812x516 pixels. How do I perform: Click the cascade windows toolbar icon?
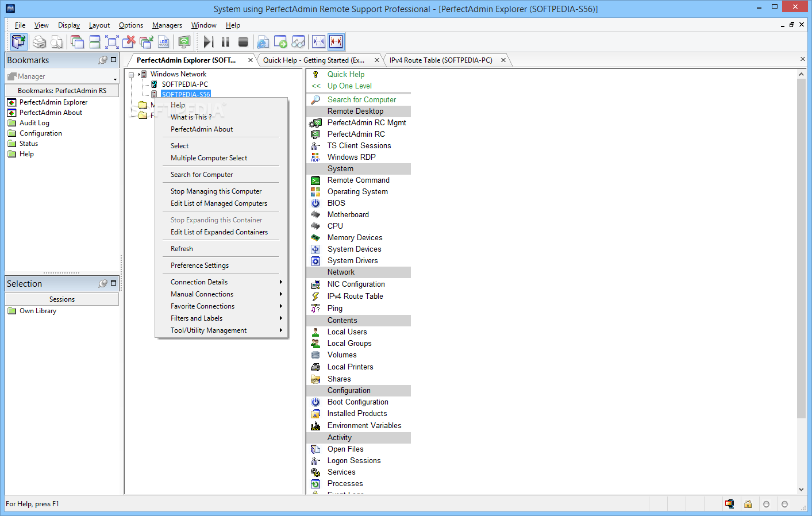pos(77,42)
